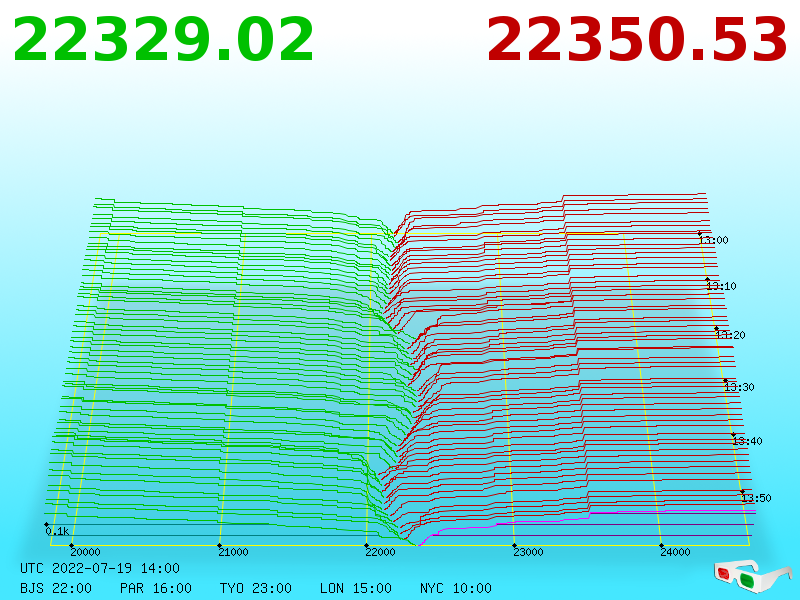Click the 13:30 time axis marker
Screen dimensions: 800x600
739,387
